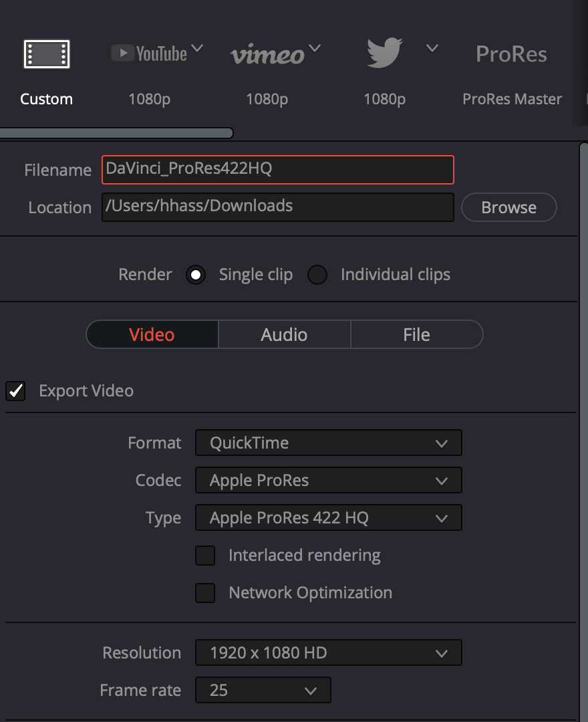Choose the Vimeo render preset icon

267,55
